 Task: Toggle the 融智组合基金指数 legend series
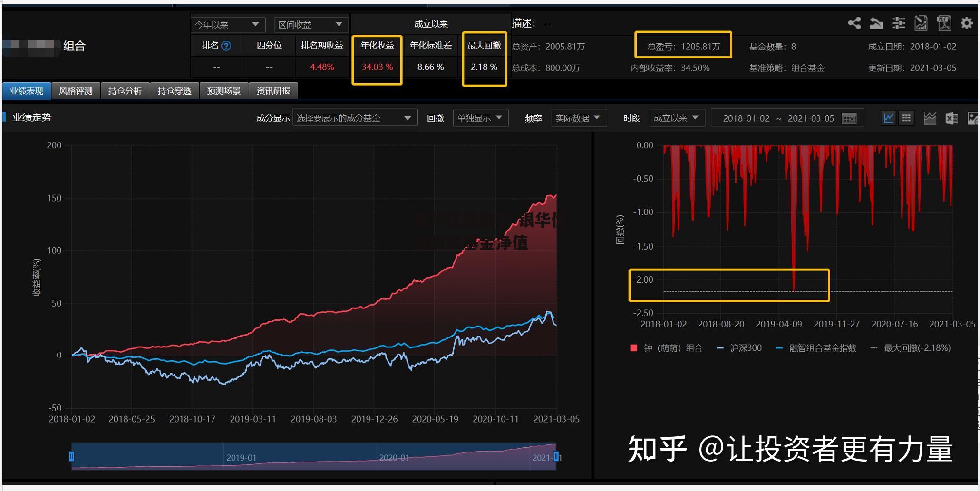[816, 348]
